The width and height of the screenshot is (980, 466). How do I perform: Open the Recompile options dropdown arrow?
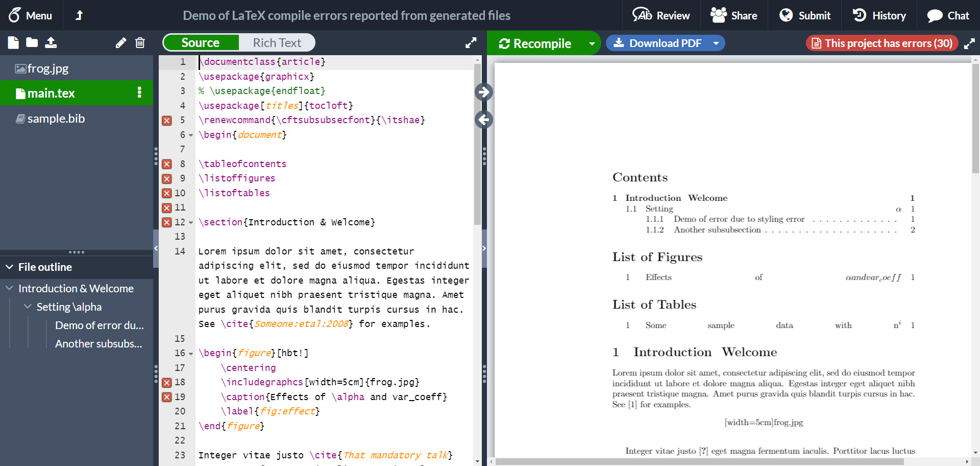click(592, 43)
